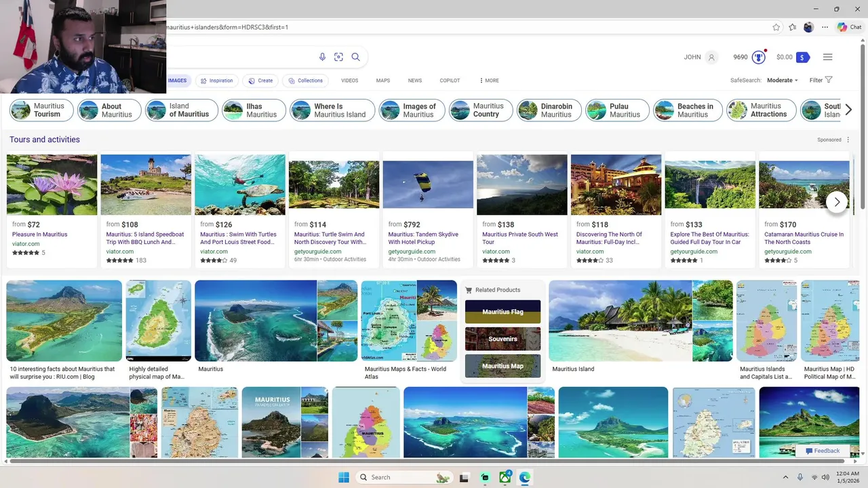Open Mauritius Private South West Tour link
This screenshot has width=868, height=488.
pyautogui.click(x=520, y=238)
